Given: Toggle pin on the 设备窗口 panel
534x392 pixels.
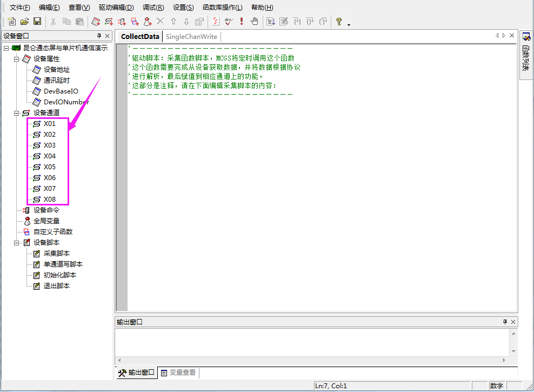Looking at the screenshot, I should (x=99, y=36).
